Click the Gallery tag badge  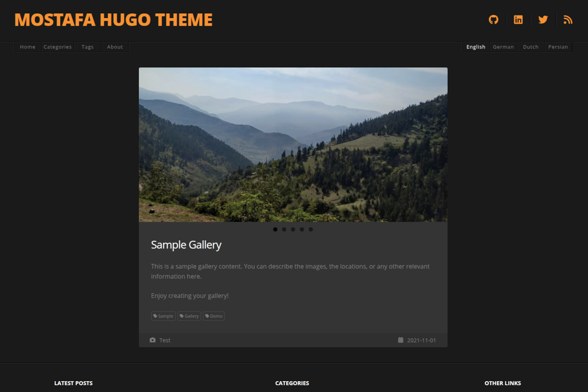(189, 316)
